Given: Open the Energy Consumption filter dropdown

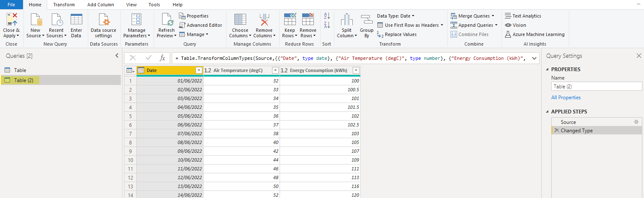Looking at the screenshot, I should [356, 70].
